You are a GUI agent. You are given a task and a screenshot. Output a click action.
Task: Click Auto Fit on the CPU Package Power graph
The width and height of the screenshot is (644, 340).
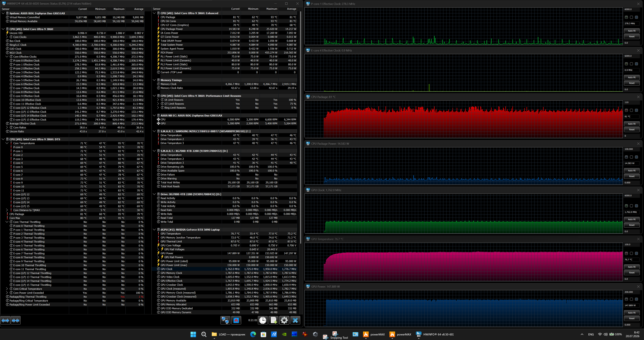632,170
